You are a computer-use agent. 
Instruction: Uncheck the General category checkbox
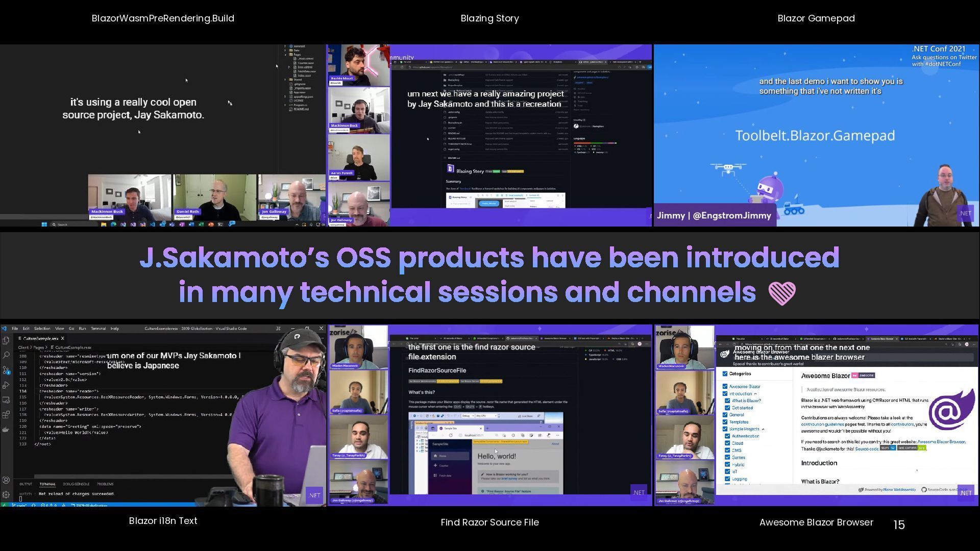coord(725,415)
